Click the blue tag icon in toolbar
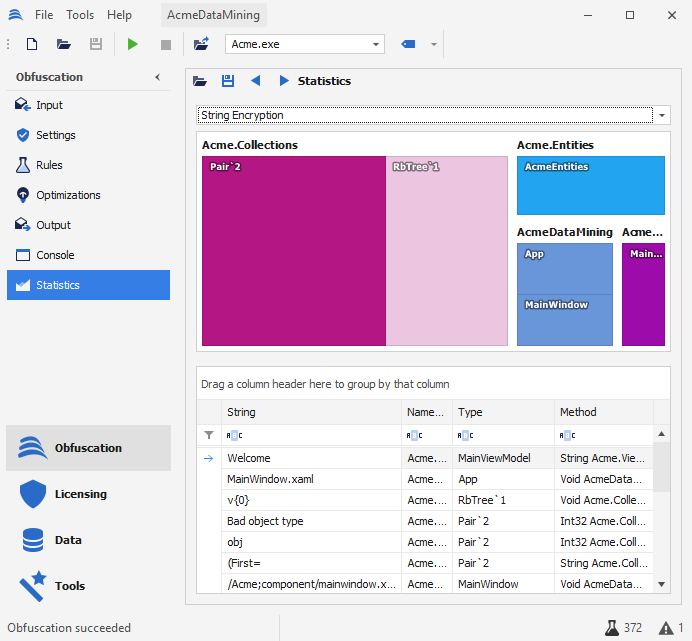This screenshot has height=641, width=692. pos(408,44)
